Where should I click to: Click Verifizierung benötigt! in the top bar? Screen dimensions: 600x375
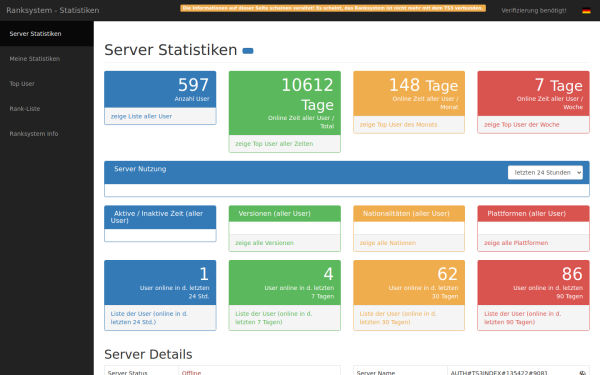[x=534, y=11]
